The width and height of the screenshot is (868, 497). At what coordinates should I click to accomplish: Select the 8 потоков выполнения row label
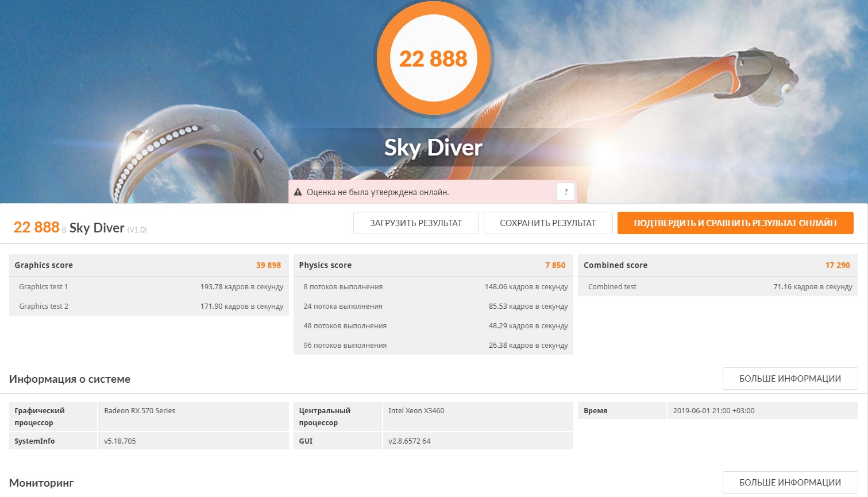[343, 287]
